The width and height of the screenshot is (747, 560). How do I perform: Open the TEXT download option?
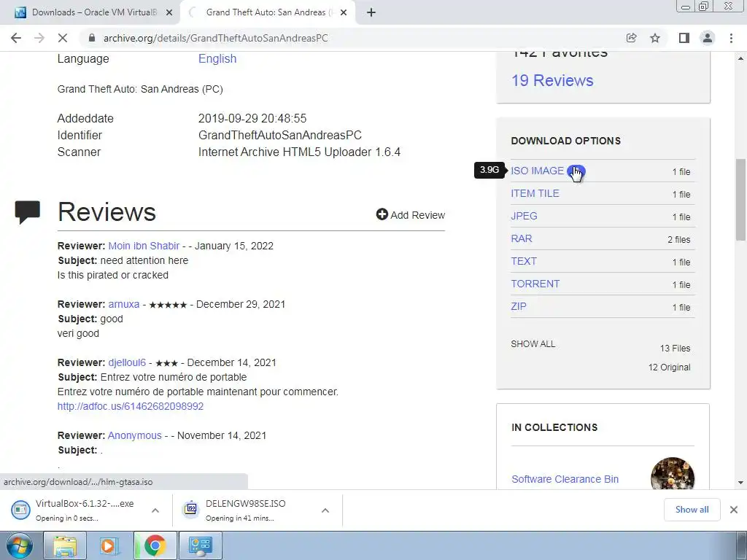(524, 261)
